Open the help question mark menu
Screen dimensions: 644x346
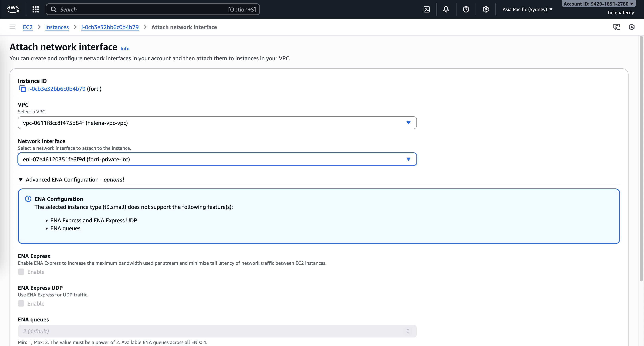466,9
